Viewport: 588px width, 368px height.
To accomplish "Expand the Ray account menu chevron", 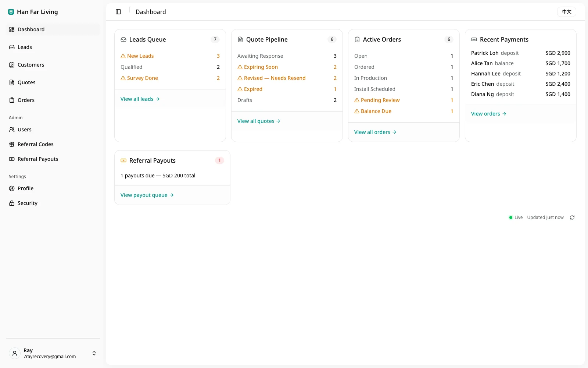I will 94,353.
